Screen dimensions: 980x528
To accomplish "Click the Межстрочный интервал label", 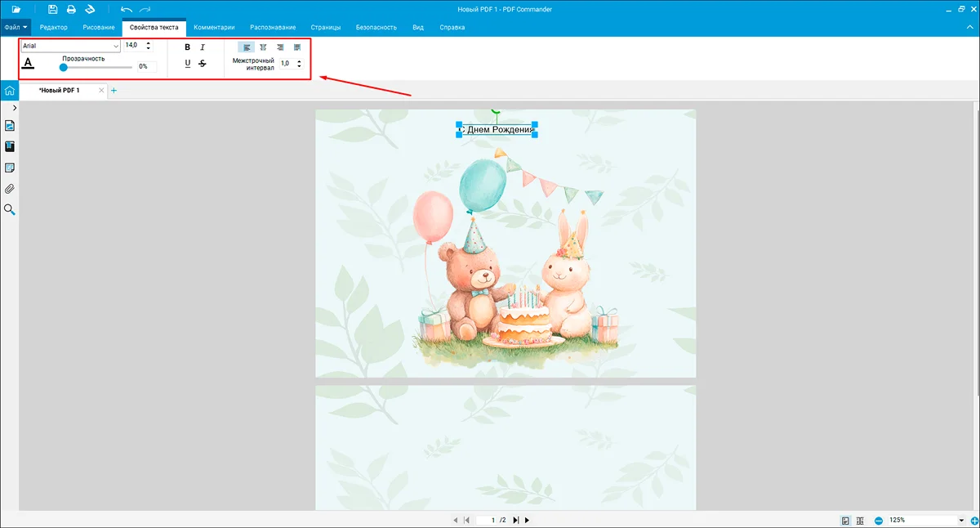I will 253,64.
